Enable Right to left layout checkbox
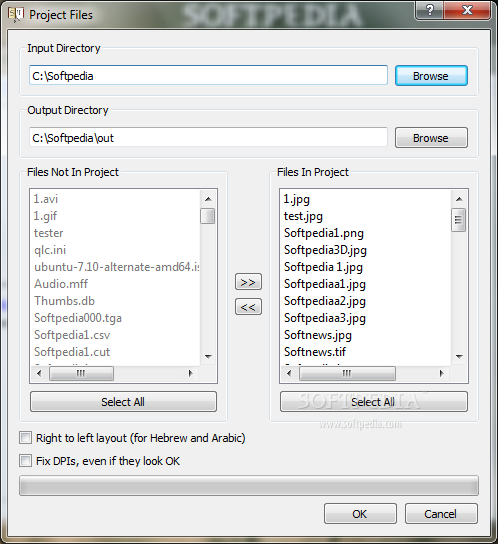The image size is (498, 544). 25,438
